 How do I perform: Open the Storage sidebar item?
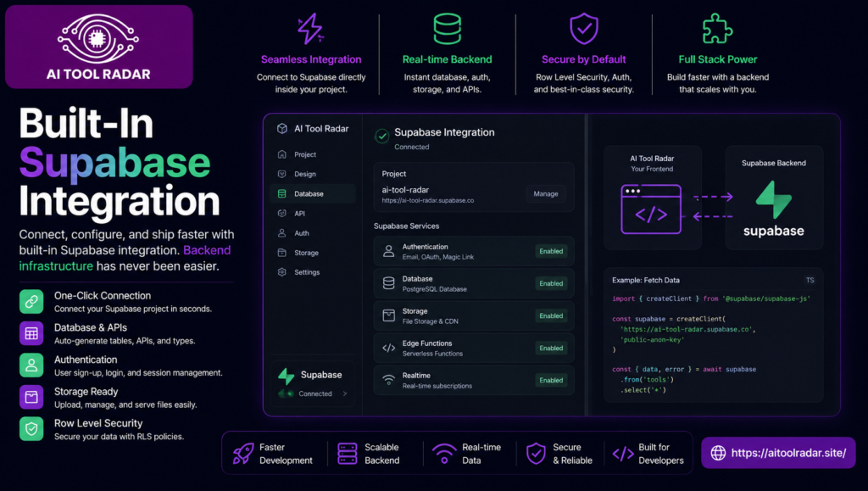313,253
